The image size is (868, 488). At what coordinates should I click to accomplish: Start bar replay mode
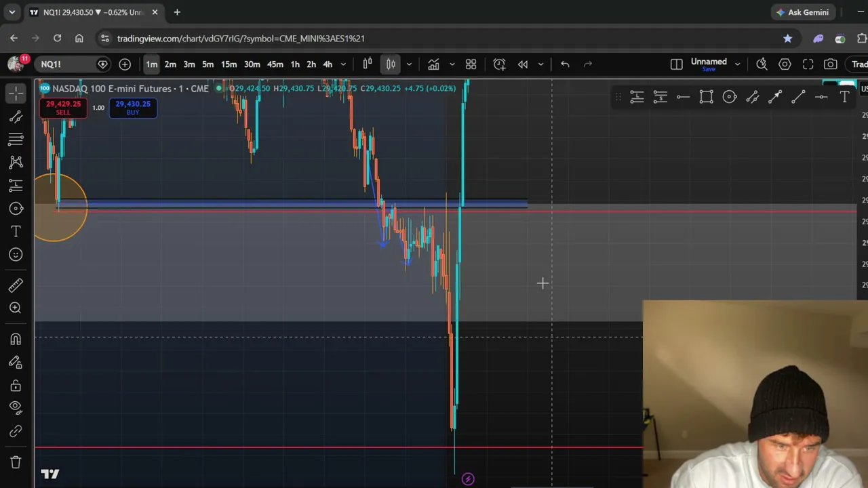pos(523,64)
